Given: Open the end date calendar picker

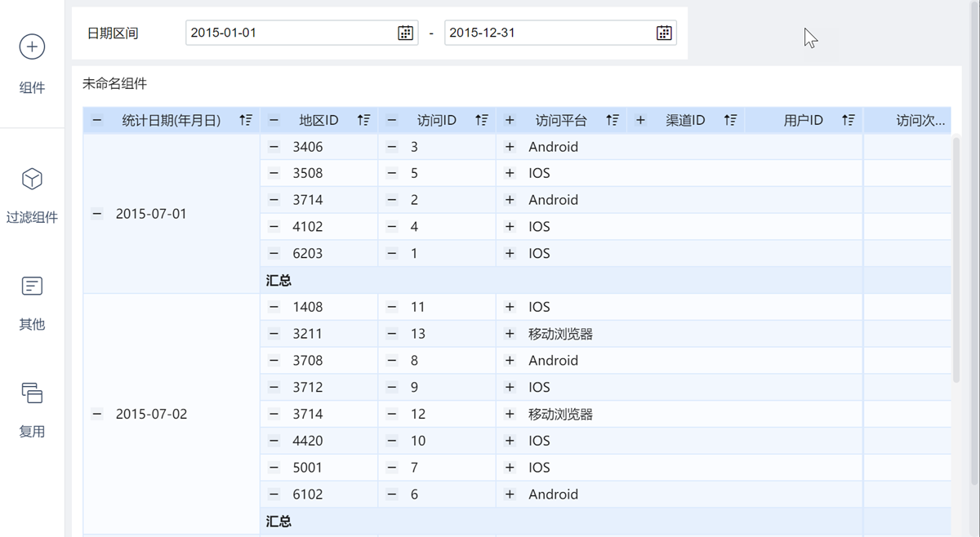Looking at the screenshot, I should [664, 33].
